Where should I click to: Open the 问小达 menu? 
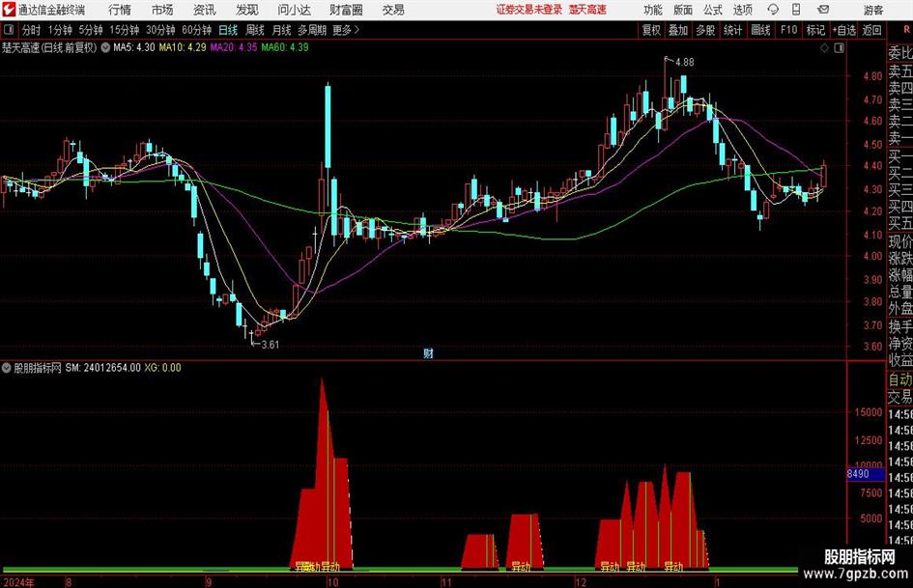click(294, 10)
